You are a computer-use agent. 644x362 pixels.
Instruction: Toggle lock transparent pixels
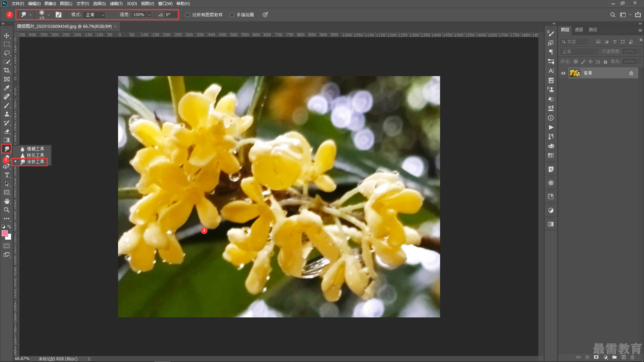click(576, 62)
